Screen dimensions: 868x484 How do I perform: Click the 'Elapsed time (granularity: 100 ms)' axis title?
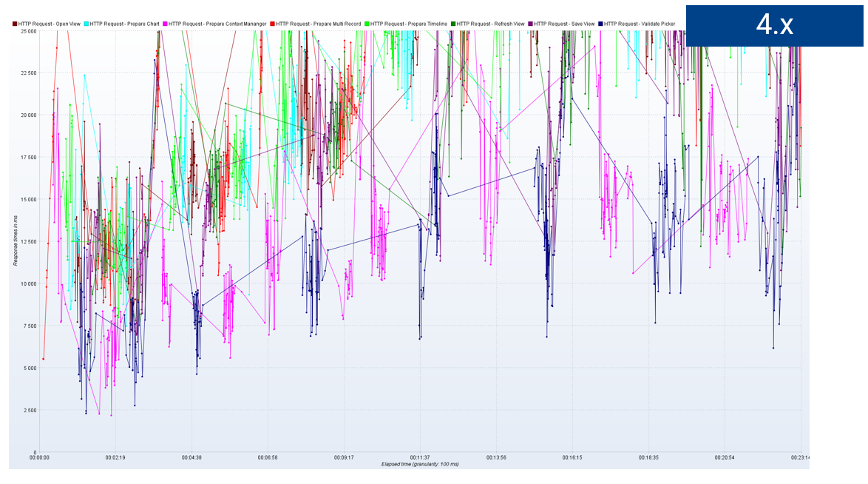(x=420, y=464)
